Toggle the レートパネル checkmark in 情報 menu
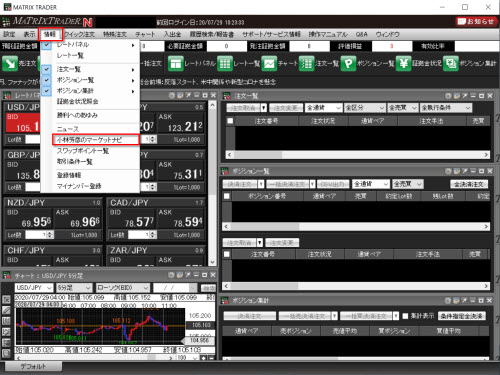Screen dimensions: 500x375 [x=47, y=45]
